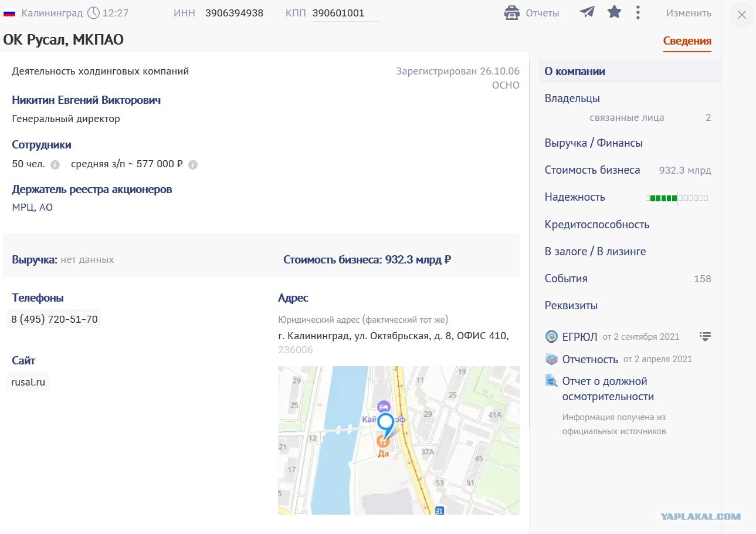Screen dimensions: 756x534
Task: Expand ЕГРЮЛ filter list icon
Action: click(705, 337)
